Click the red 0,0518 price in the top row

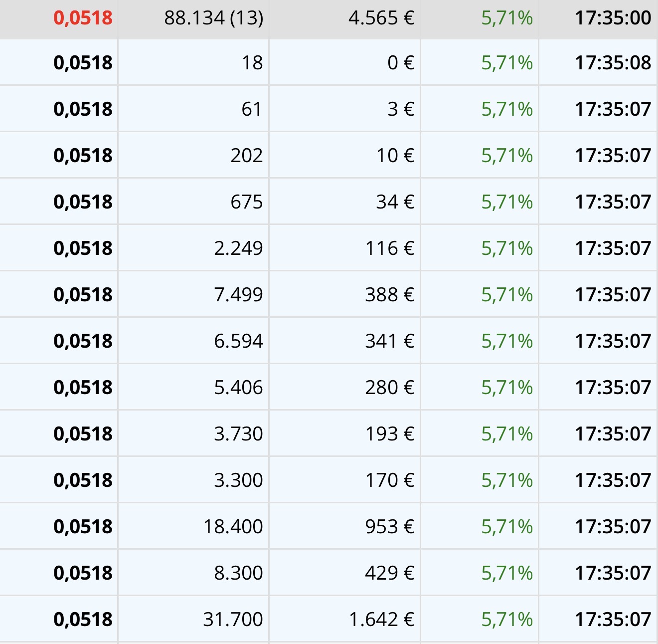coord(83,18)
